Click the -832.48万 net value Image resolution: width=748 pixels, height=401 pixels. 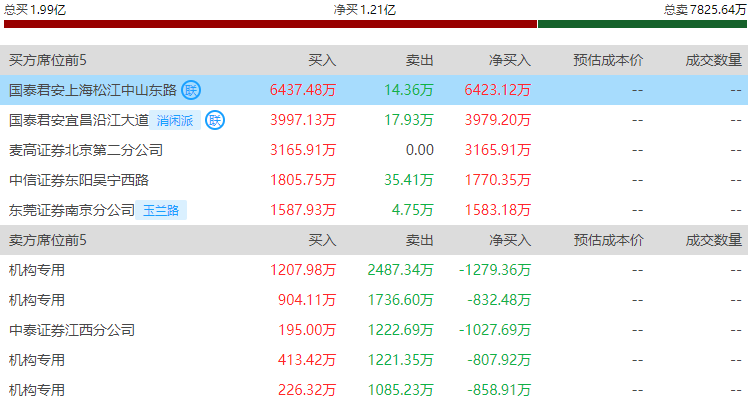point(499,300)
